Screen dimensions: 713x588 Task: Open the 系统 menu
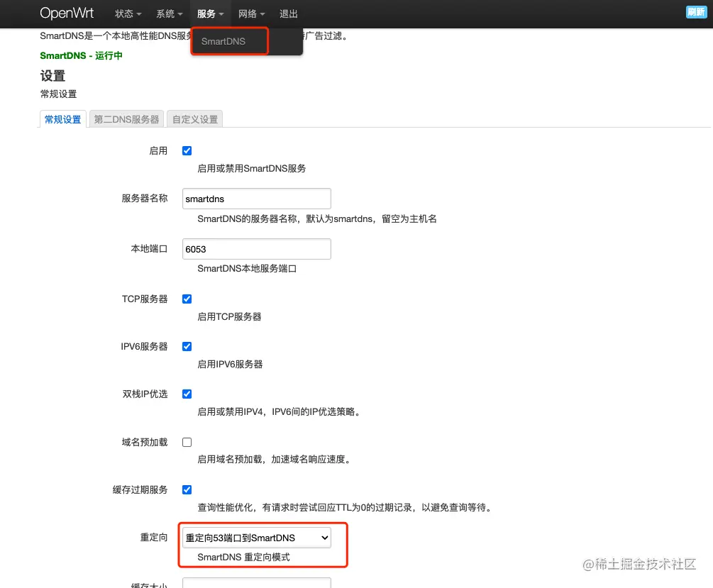tap(169, 13)
